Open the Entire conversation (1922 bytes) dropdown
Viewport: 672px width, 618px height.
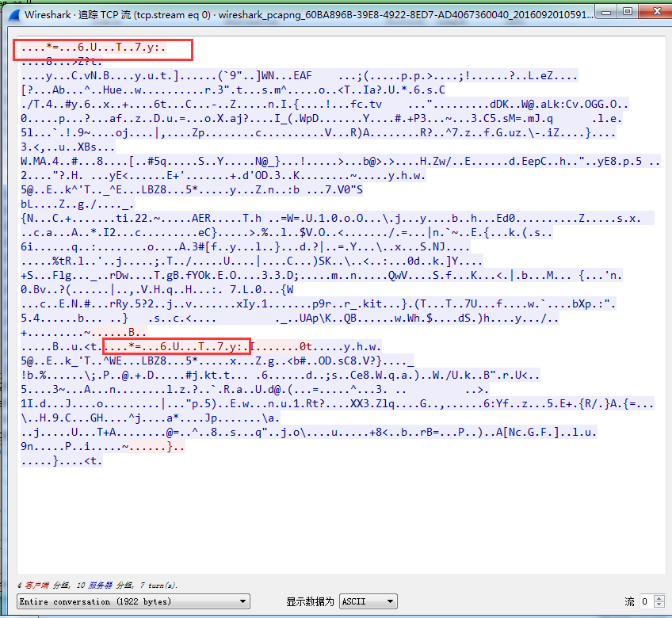(133, 601)
